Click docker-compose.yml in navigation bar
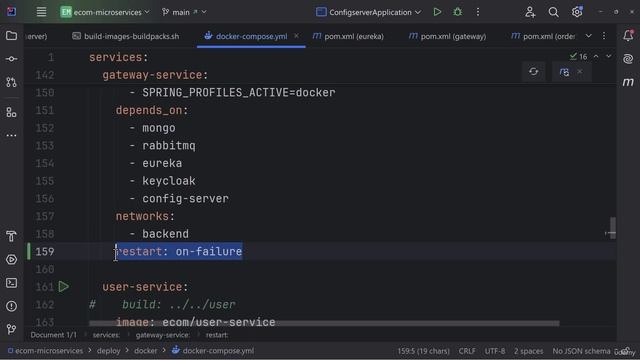The image size is (640, 360). coord(213,351)
